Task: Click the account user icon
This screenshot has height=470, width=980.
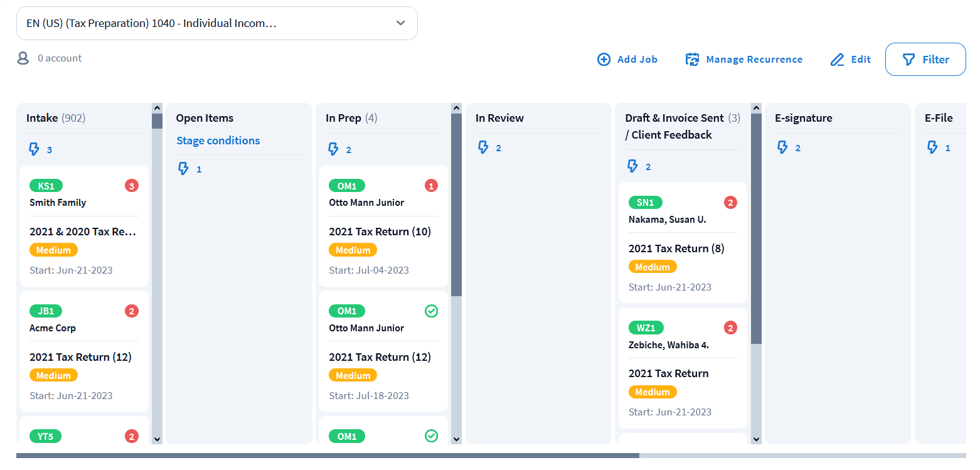Action: click(23, 58)
